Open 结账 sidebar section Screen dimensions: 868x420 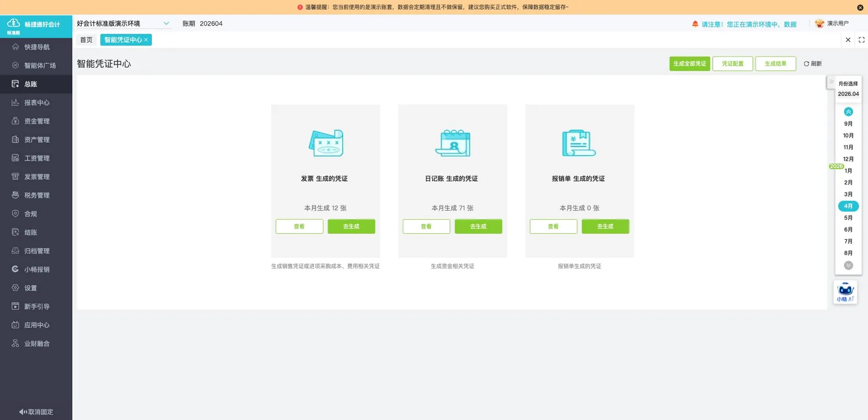pos(36,232)
